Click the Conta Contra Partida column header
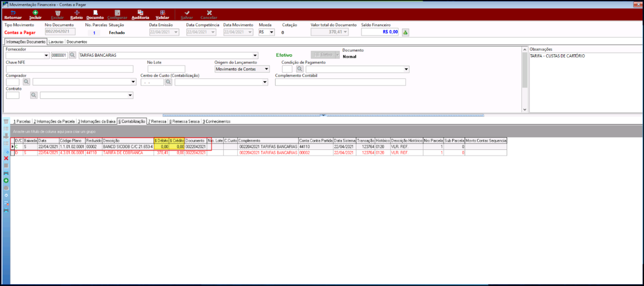Viewport: 644px width, 286px height. [316, 141]
